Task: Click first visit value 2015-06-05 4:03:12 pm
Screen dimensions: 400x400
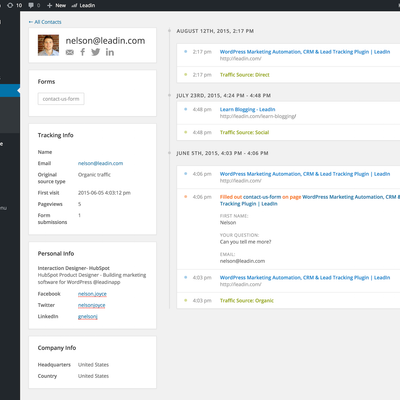Action: 104,193
